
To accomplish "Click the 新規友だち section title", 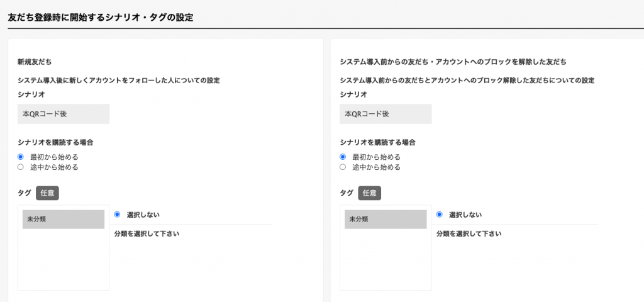I will (35, 62).
